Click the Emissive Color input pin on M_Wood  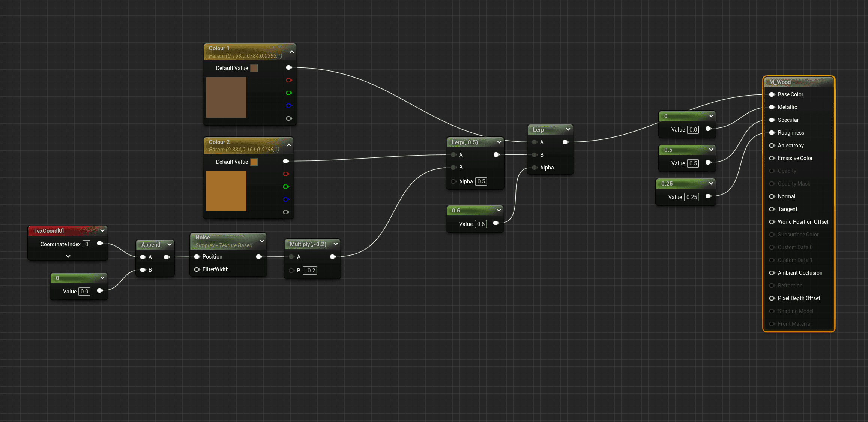click(x=772, y=158)
